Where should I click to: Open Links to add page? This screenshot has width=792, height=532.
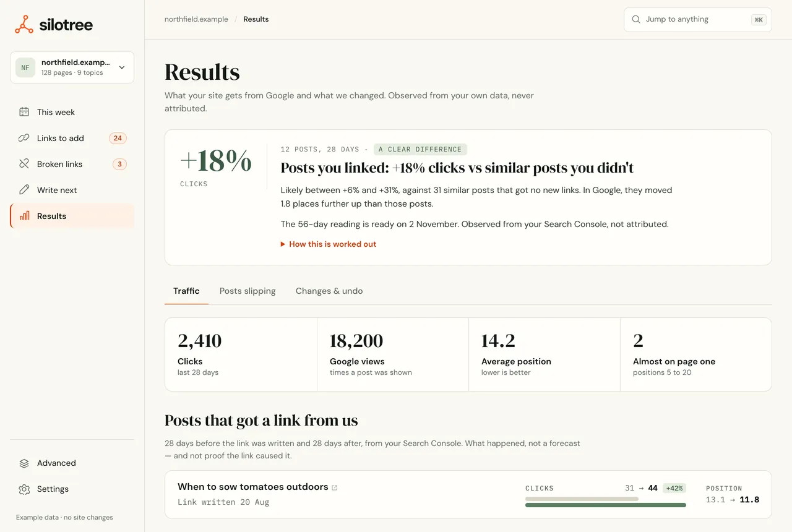click(72, 138)
